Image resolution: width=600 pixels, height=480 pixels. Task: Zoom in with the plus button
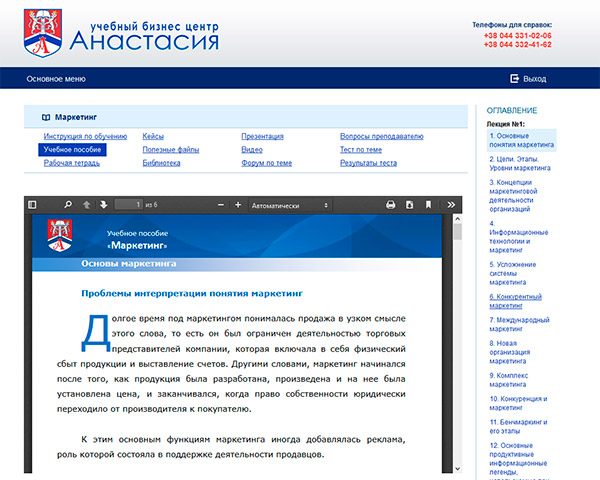tap(238, 205)
